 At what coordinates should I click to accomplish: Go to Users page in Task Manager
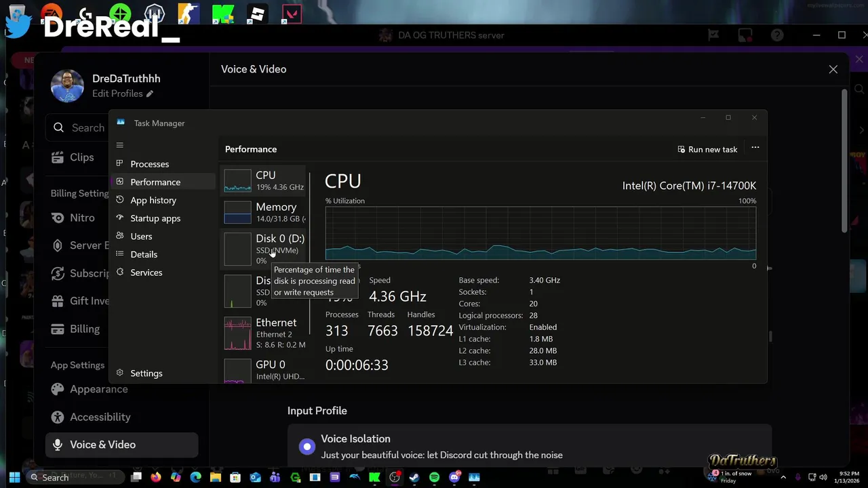(x=162, y=237)
